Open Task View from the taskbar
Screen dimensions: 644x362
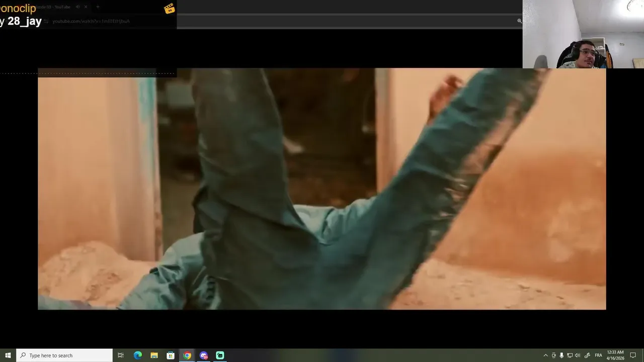121,355
